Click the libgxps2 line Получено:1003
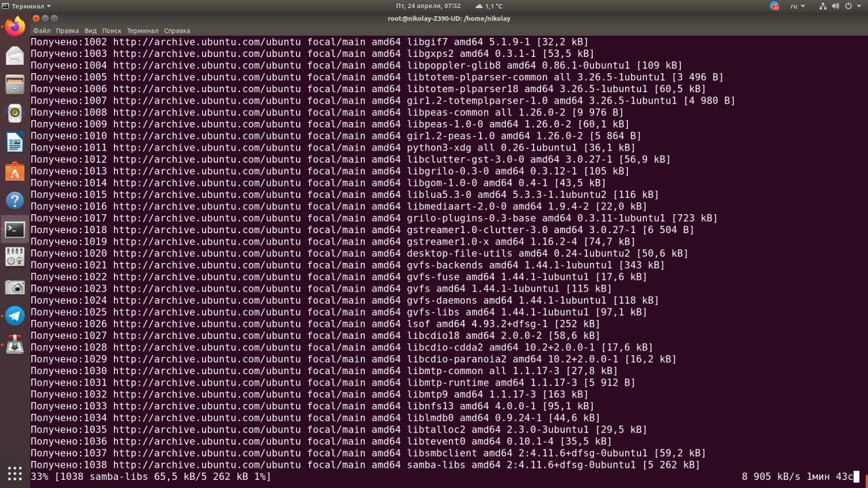Viewport: 868px width, 488px height. point(313,54)
